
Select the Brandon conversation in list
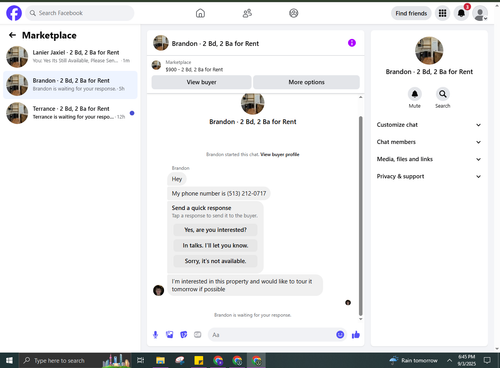70,85
